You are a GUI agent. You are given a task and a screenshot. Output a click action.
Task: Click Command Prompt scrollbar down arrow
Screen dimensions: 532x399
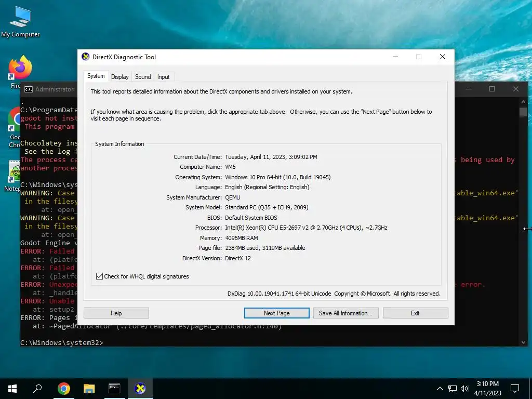523,342
